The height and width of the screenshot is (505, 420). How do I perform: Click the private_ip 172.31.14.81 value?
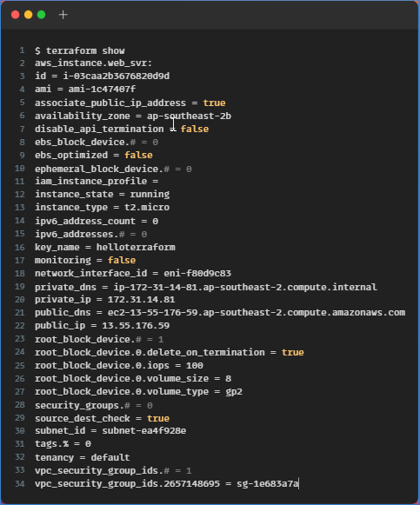(141, 300)
